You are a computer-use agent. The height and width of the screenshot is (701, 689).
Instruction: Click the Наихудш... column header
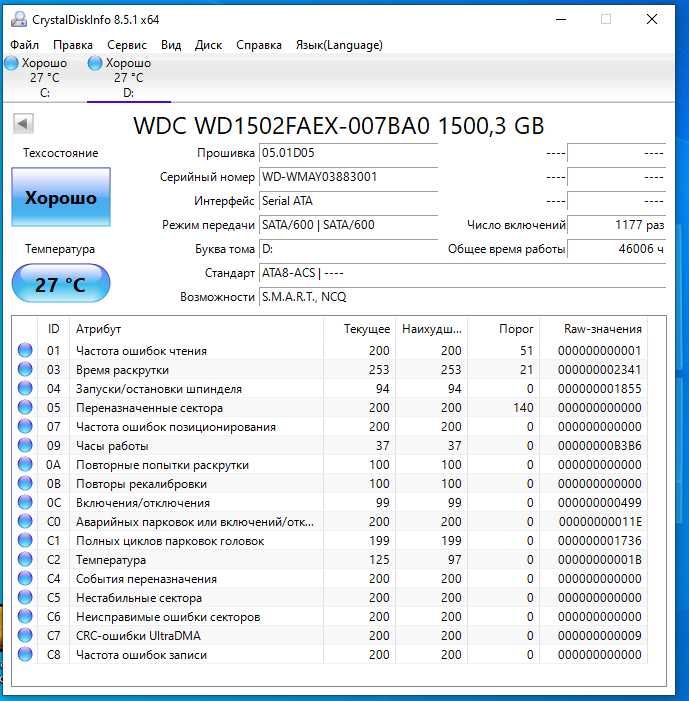(431, 329)
